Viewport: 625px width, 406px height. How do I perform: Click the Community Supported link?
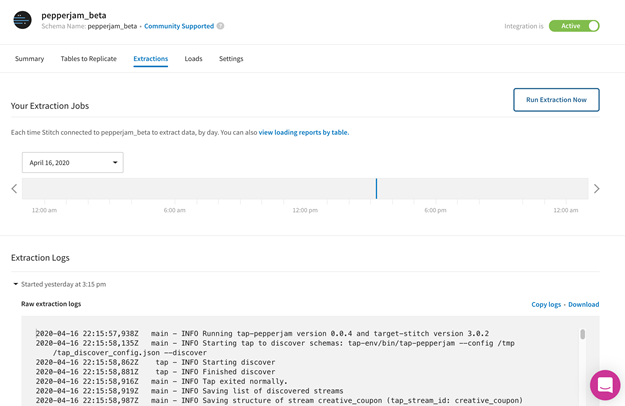click(179, 26)
